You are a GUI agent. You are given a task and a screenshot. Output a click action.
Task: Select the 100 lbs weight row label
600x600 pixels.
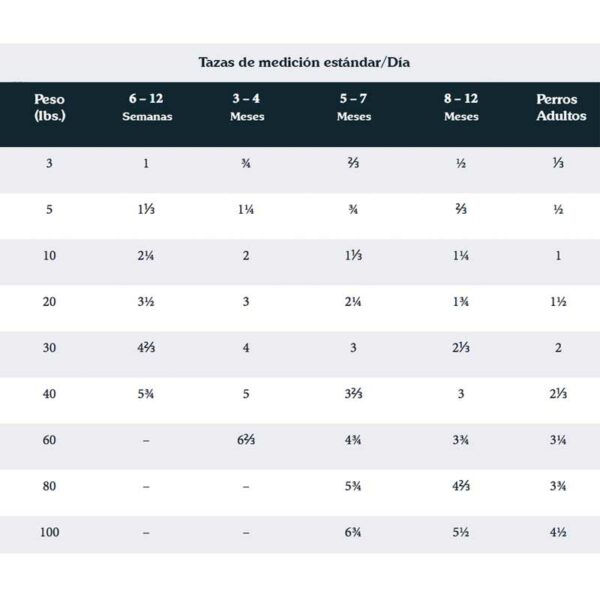(x=49, y=532)
